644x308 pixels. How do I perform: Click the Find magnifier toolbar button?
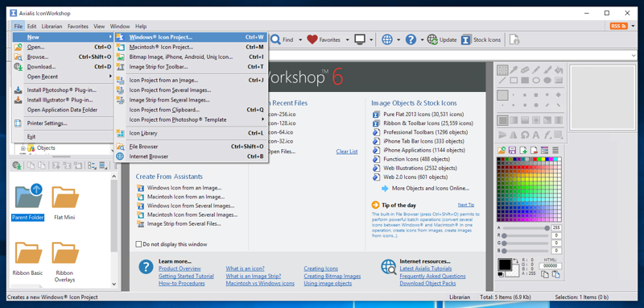282,40
